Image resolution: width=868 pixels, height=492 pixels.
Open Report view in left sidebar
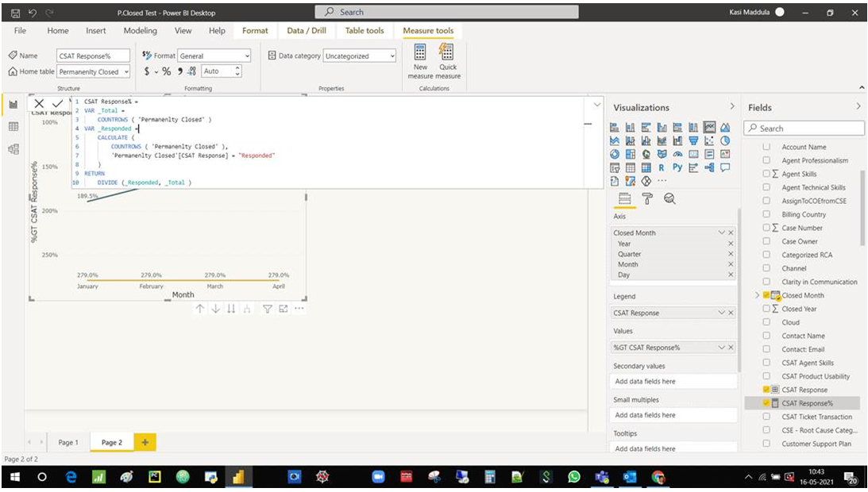click(14, 105)
